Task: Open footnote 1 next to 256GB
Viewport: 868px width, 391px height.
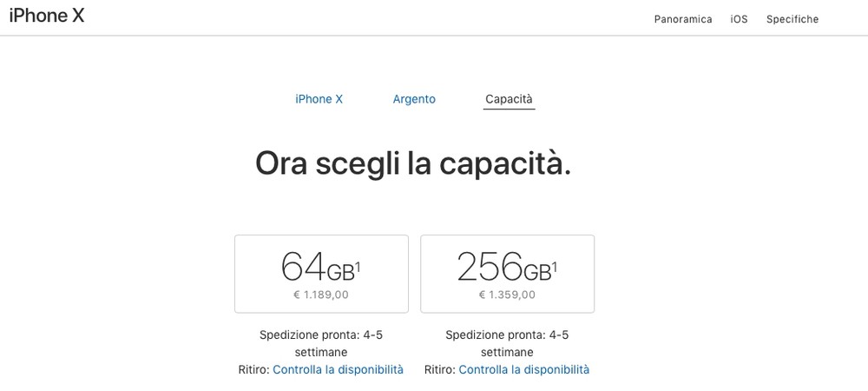Action: [555, 265]
